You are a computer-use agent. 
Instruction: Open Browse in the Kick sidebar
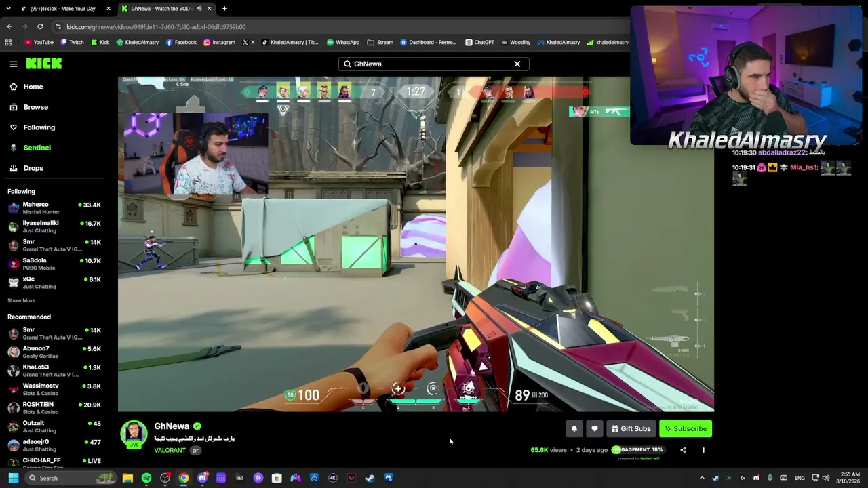pos(29,107)
